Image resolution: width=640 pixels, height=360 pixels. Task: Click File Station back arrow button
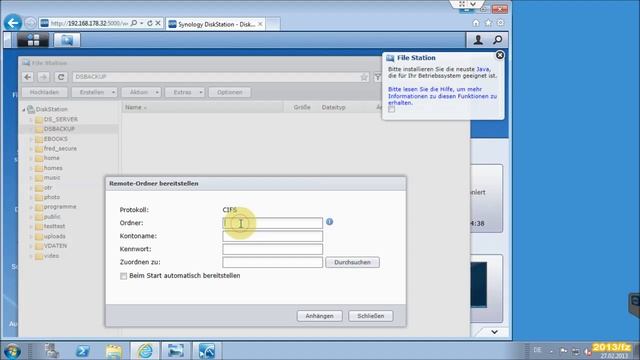pos(28,77)
